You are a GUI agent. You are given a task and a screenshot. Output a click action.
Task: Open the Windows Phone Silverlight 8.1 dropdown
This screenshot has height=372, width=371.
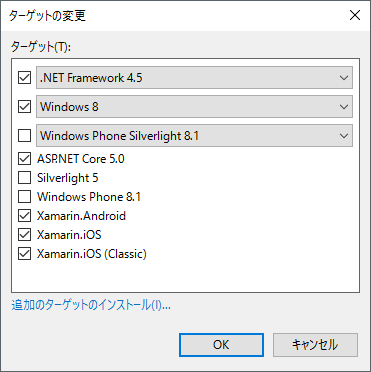(194, 136)
